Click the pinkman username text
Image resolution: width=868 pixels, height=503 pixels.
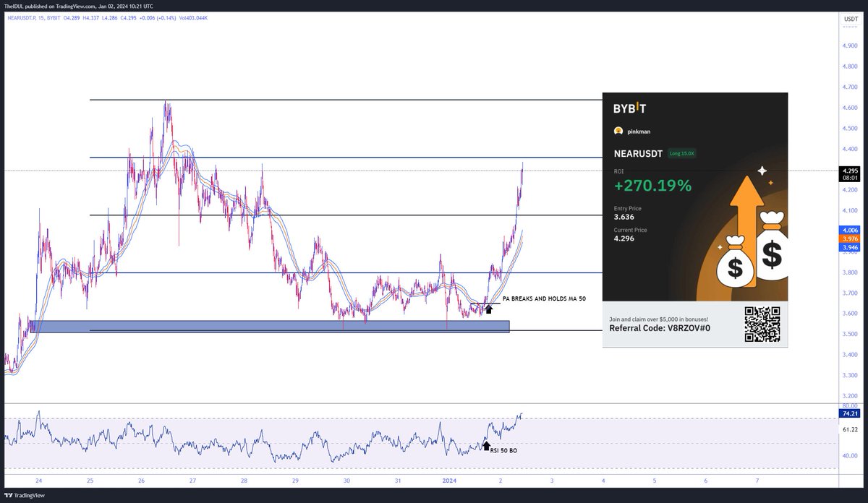[x=638, y=132]
